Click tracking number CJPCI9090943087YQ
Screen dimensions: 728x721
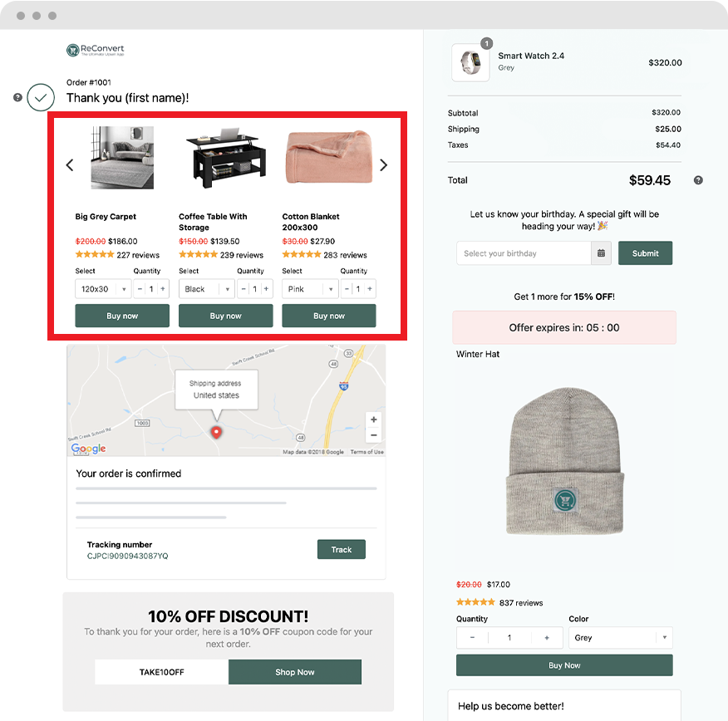(x=128, y=556)
